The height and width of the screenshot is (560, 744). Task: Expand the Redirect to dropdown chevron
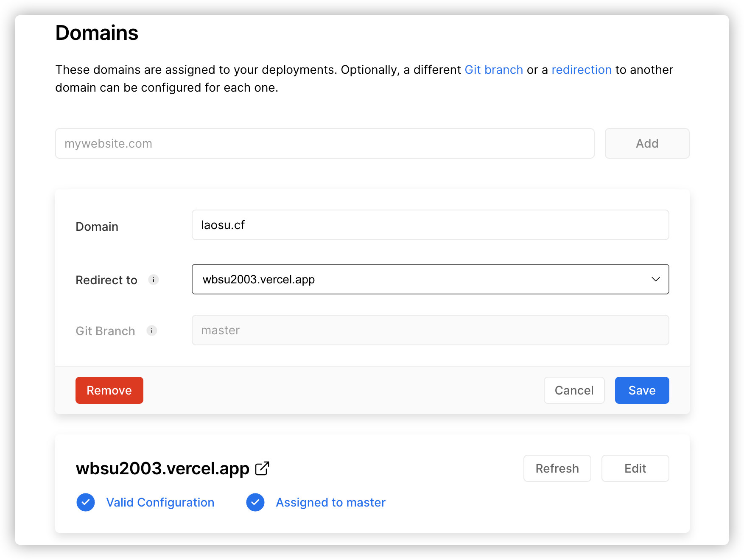(x=656, y=279)
